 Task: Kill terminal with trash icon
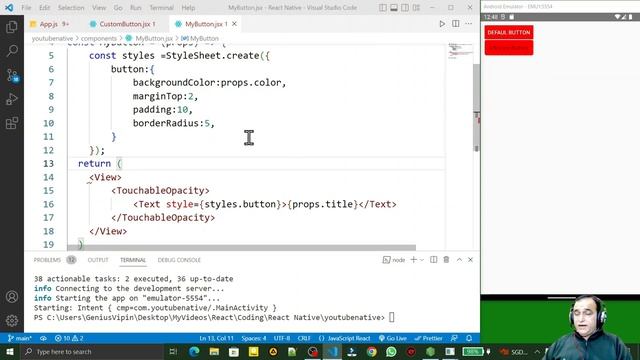446,260
